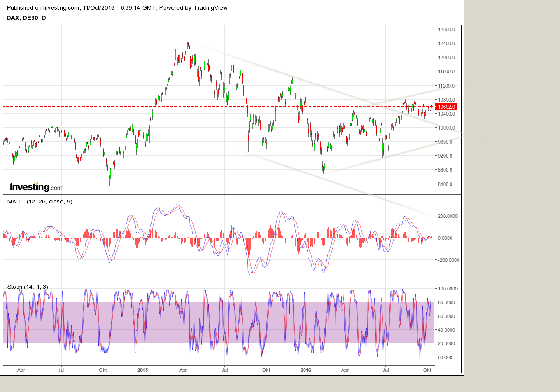Expand the daily timeframe letter D

(x=45, y=18)
